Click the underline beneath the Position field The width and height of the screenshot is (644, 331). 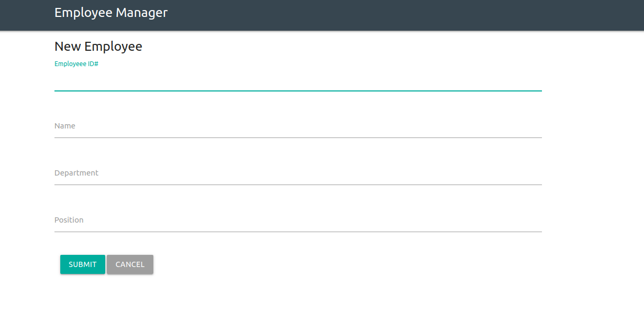point(298,232)
